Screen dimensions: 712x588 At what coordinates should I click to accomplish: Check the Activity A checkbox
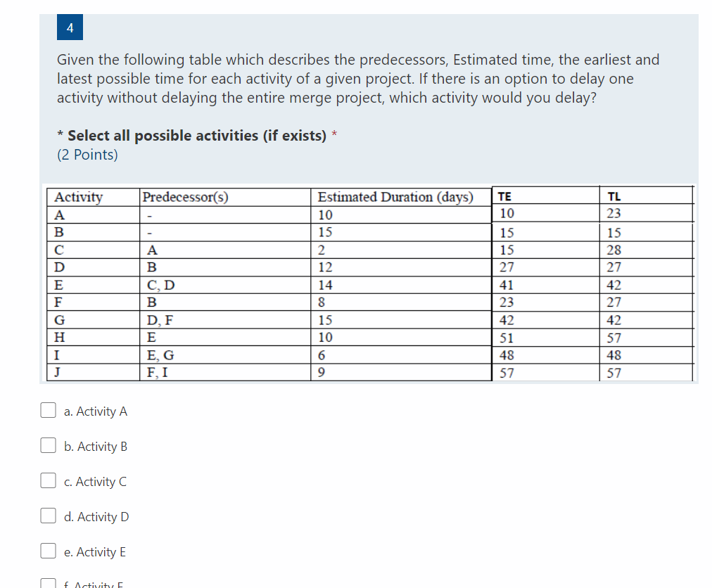[x=48, y=410]
